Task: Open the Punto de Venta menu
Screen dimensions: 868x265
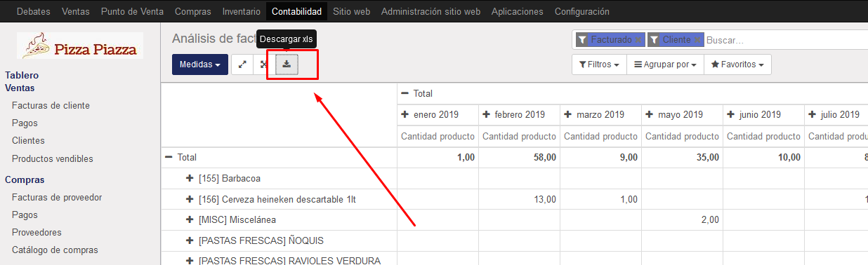Action: point(132,11)
